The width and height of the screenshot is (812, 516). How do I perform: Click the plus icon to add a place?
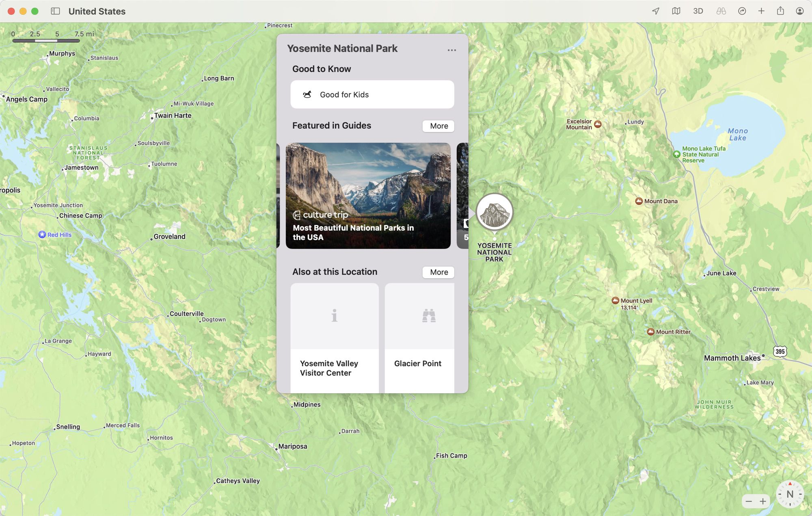click(761, 11)
